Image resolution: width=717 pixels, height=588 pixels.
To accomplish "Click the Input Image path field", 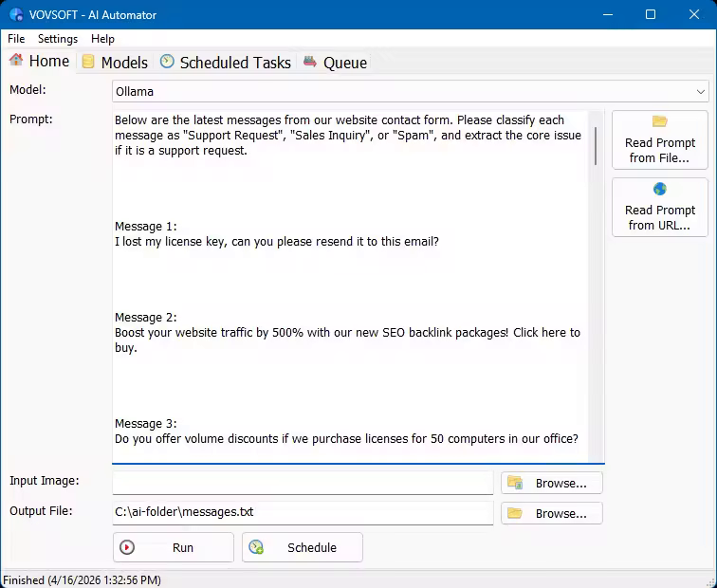I will click(303, 483).
